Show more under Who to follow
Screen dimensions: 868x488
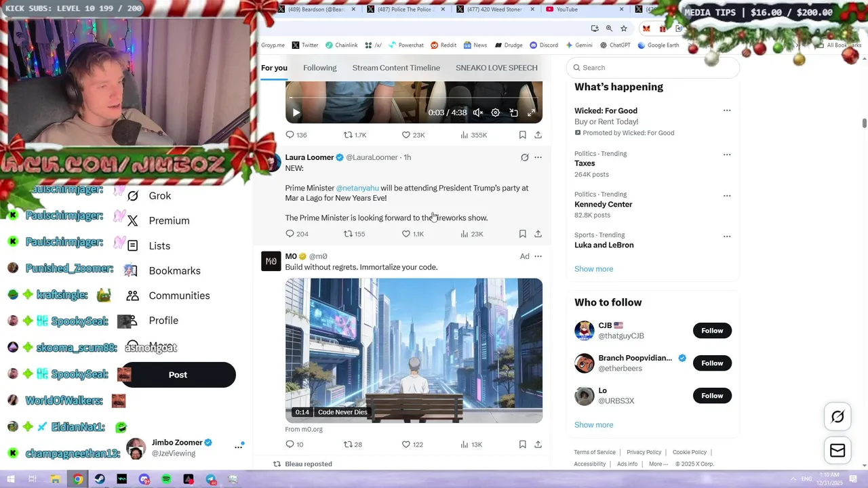coord(593,425)
